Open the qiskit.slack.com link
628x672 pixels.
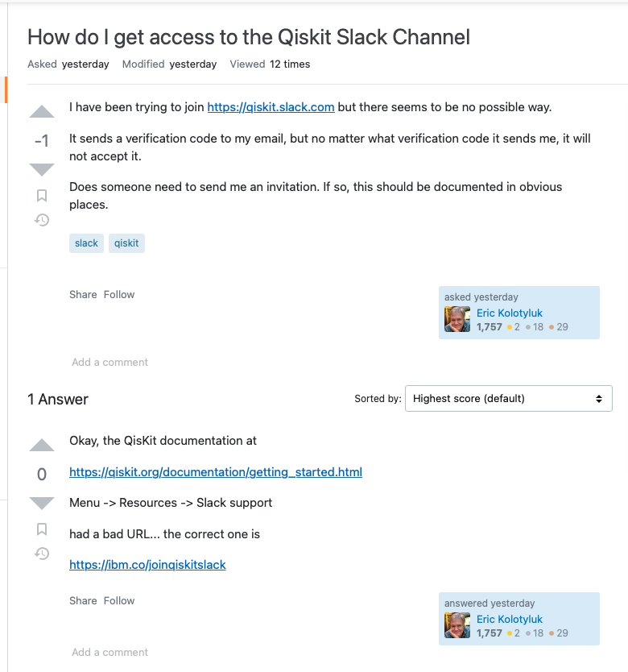pos(271,106)
